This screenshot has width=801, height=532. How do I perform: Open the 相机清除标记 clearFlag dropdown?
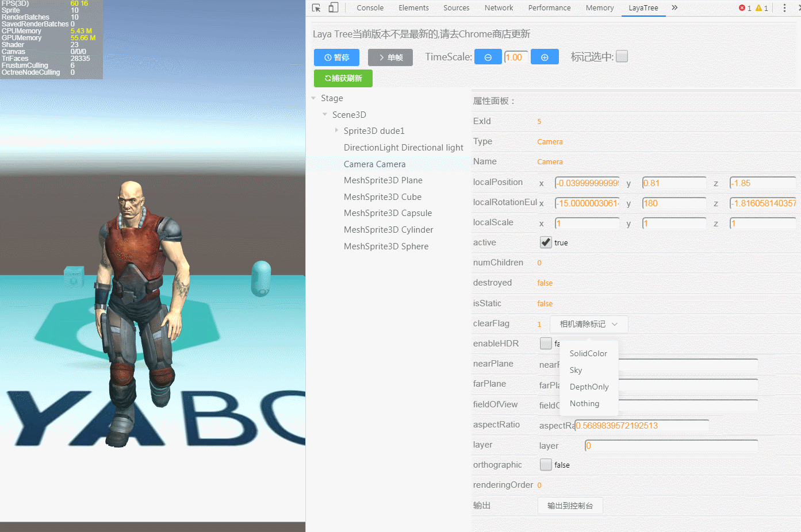[x=589, y=324]
